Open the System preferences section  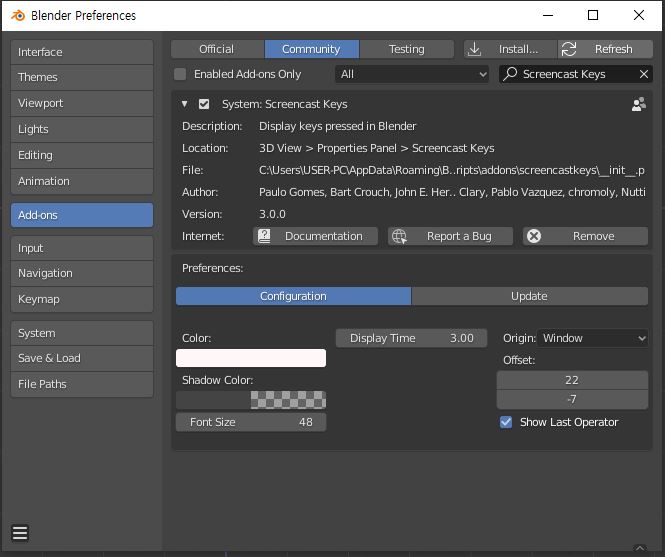click(x=82, y=333)
